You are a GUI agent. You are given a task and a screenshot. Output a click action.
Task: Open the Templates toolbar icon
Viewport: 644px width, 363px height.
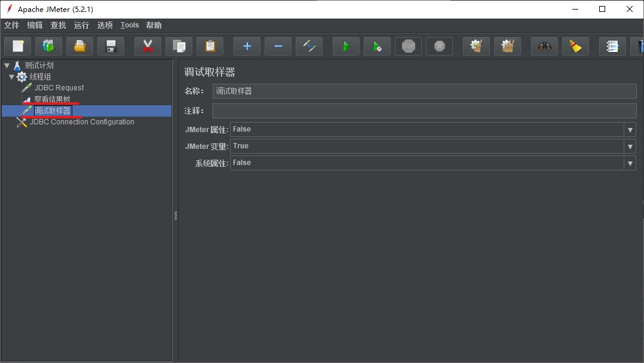tap(48, 46)
